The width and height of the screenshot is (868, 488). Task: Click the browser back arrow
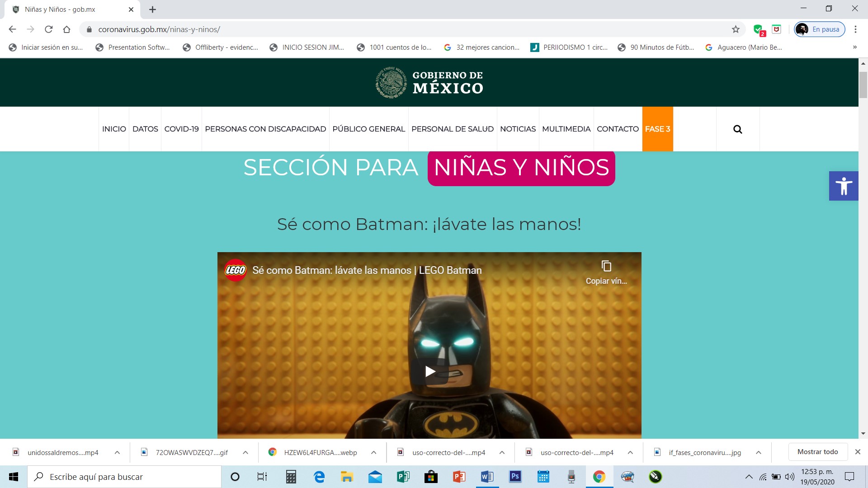[12, 29]
